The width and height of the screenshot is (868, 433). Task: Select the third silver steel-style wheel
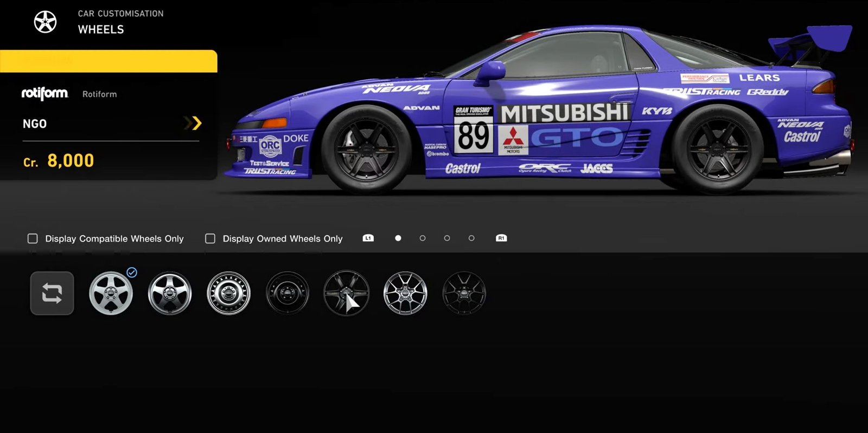(228, 293)
